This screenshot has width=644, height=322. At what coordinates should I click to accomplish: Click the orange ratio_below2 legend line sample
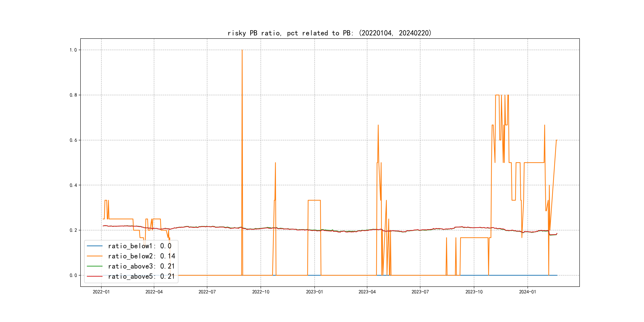tap(94, 256)
